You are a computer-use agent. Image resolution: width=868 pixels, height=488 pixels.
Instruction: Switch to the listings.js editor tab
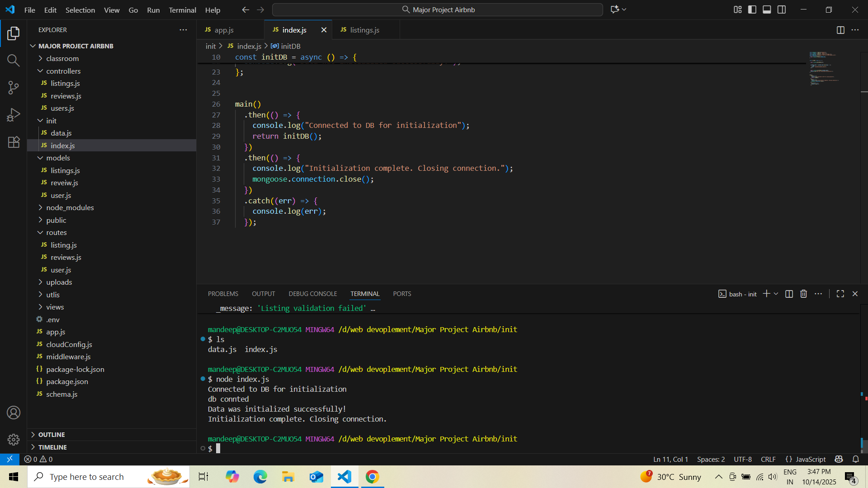pyautogui.click(x=365, y=30)
